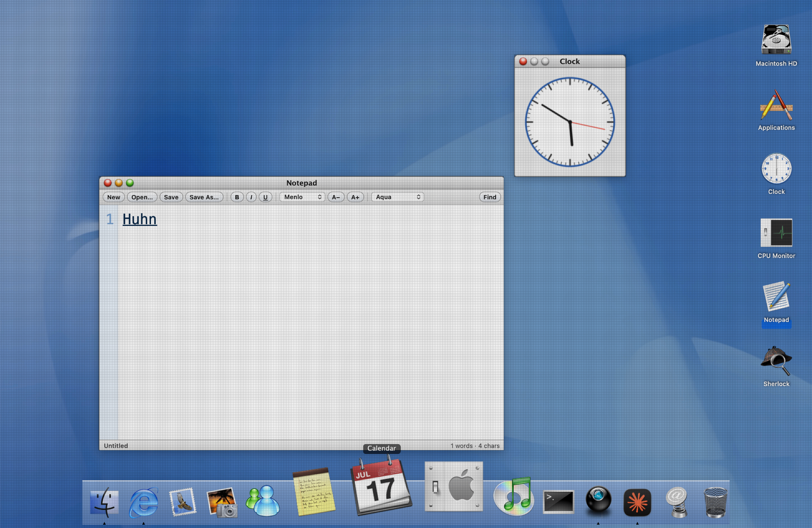This screenshot has width=812, height=528.
Task: Increase font size with A+ button
Action: 355,197
